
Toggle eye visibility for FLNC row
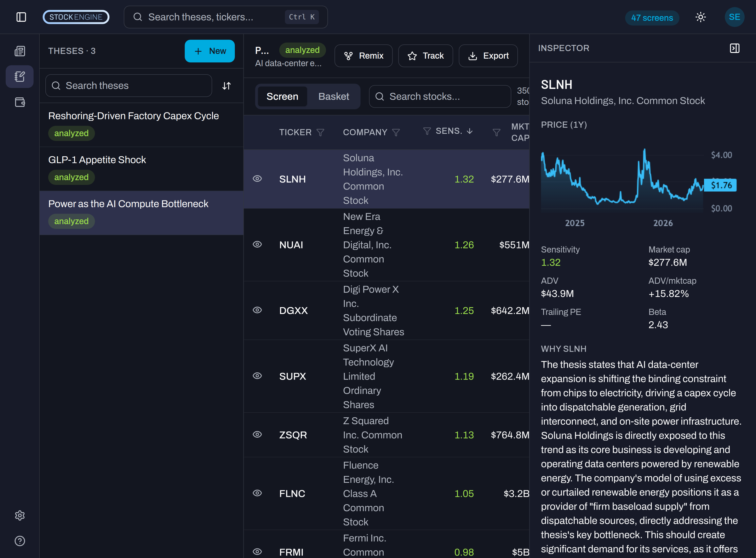click(x=257, y=493)
